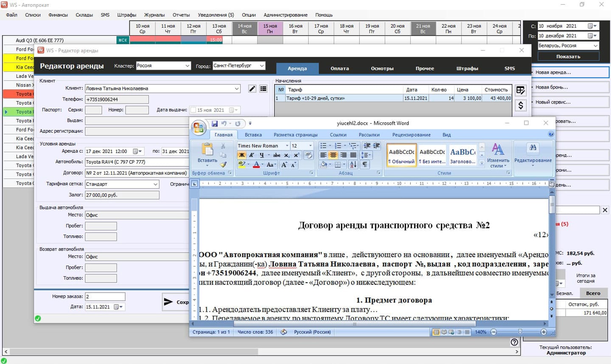The height and width of the screenshot is (364, 611).
Task: Click the Word zoom slider handle
Action: coord(520,332)
